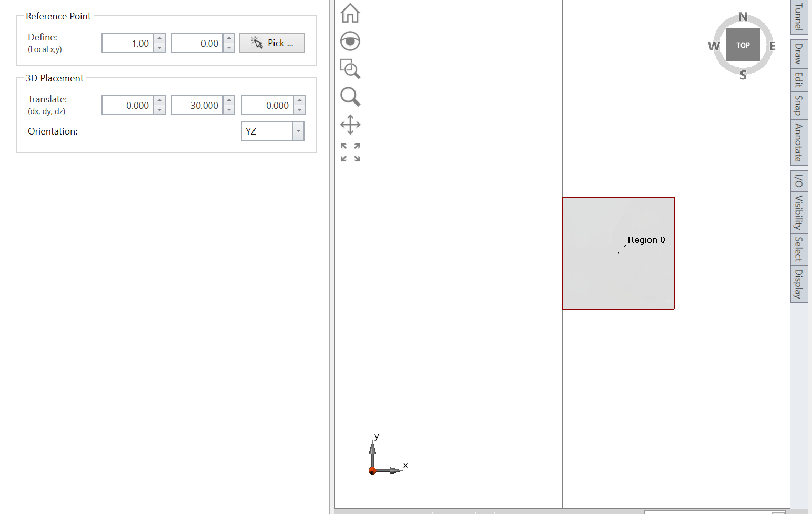Viewport: 812px width, 514px height.
Task: Open the I/O side tab
Action: [799, 180]
